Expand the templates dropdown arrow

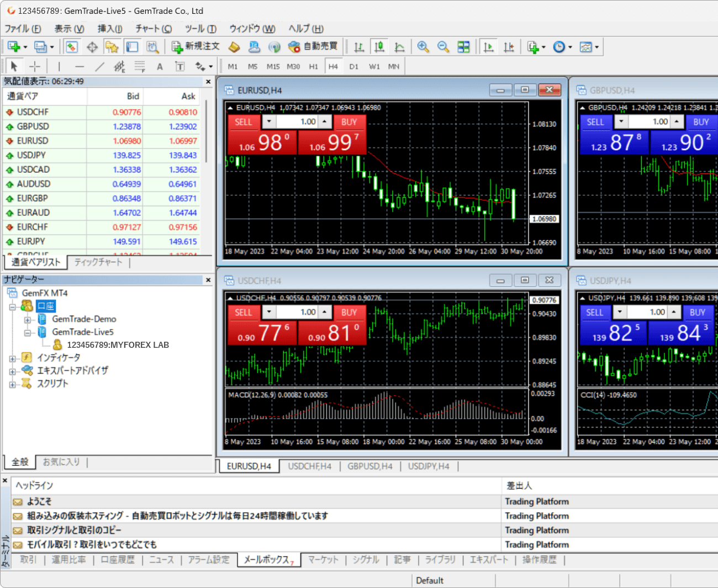[596, 47]
